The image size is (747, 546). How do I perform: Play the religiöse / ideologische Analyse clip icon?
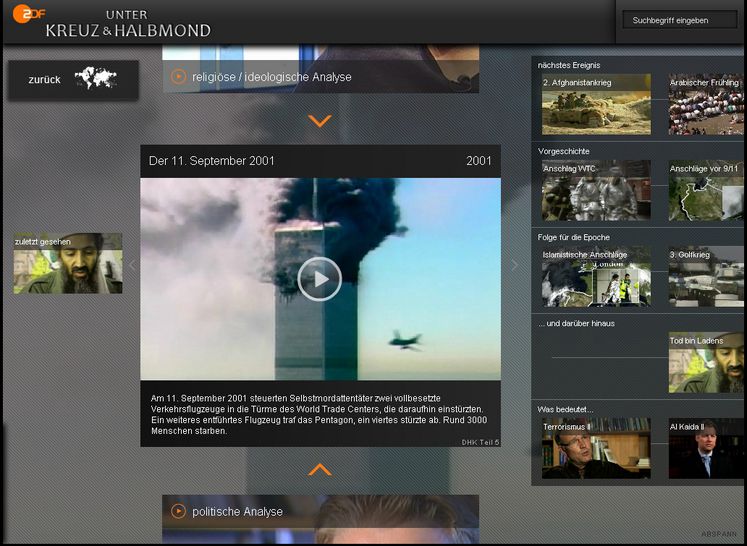tap(178, 76)
